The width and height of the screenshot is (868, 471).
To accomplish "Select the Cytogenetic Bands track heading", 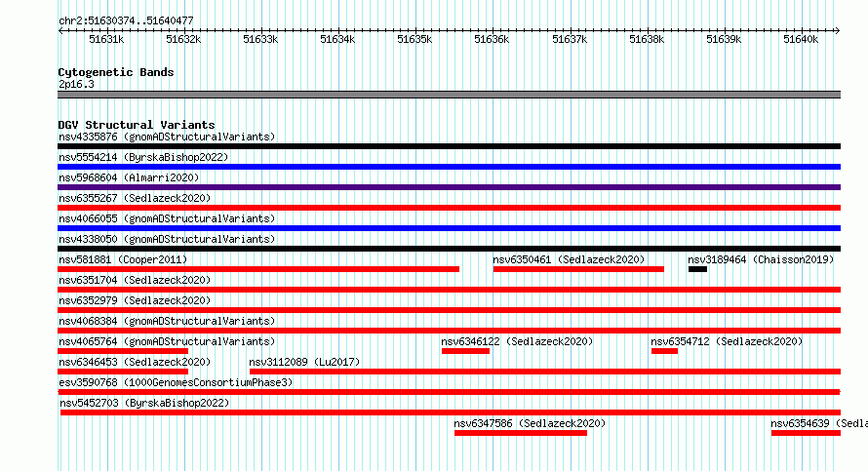I will point(116,72).
